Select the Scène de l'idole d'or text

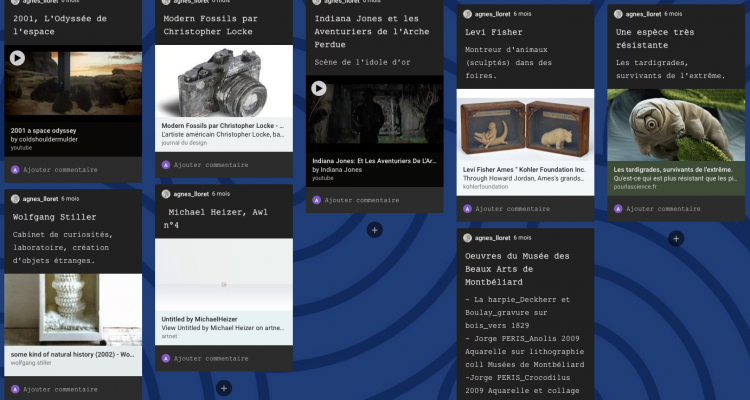click(x=362, y=62)
